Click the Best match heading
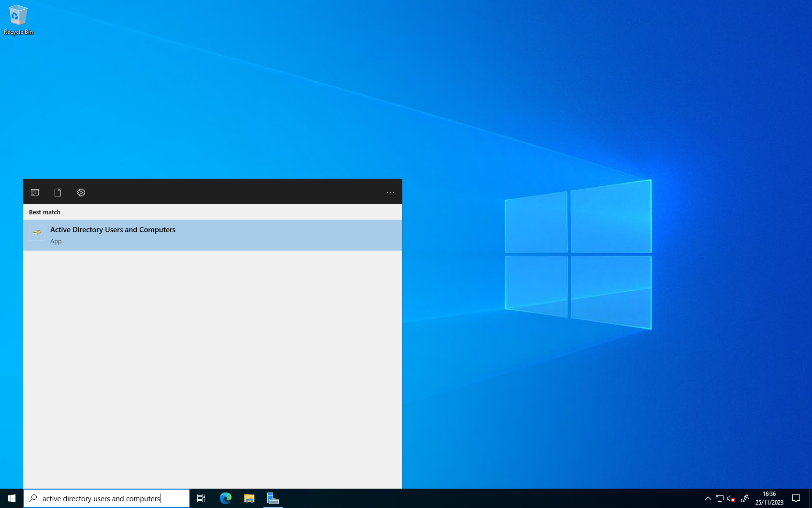The width and height of the screenshot is (812, 508). (x=44, y=212)
